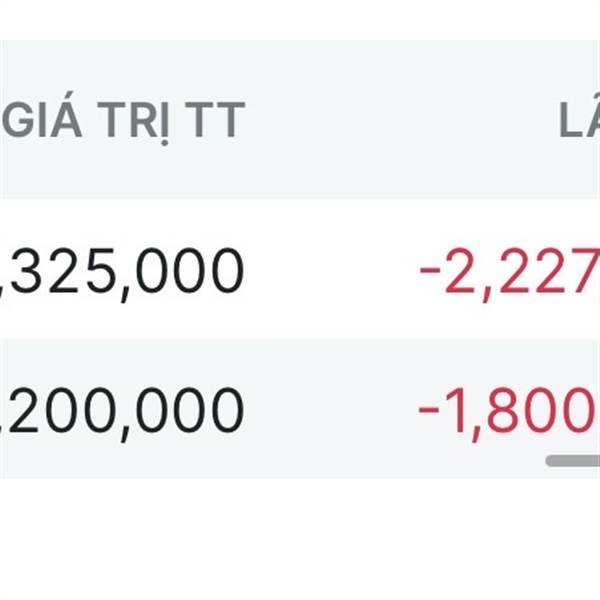Select the 325,000 market value cell

(x=126, y=271)
